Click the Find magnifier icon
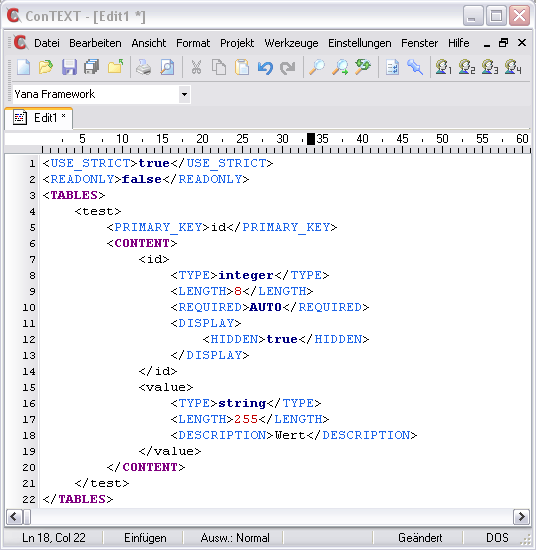The height and width of the screenshot is (550, 536). coord(317,67)
